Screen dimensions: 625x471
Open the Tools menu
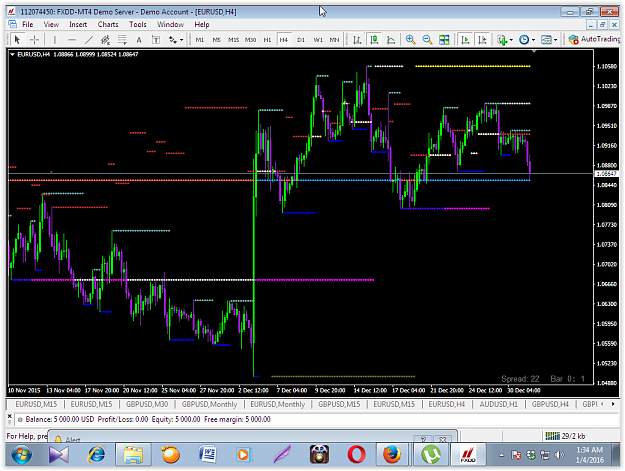tap(138, 24)
